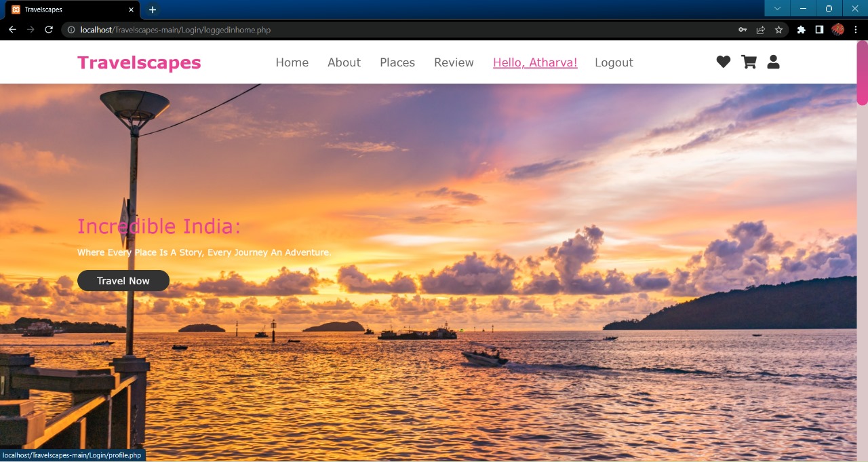The width and height of the screenshot is (868, 462).
Task: Close the Travelscapes tab
Action: click(132, 9)
